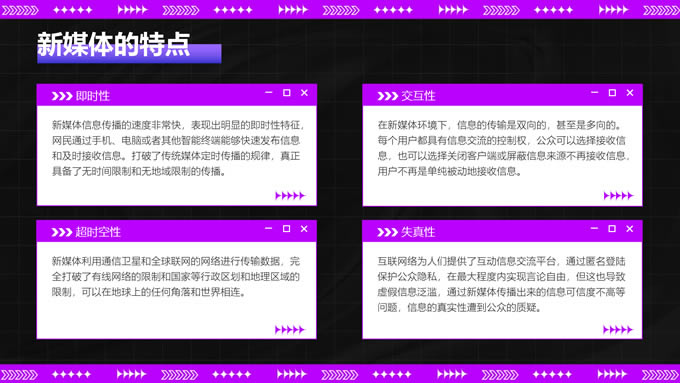Click the triple chevron beside 失真性
Viewport: 680px width, 383px height.
point(387,232)
